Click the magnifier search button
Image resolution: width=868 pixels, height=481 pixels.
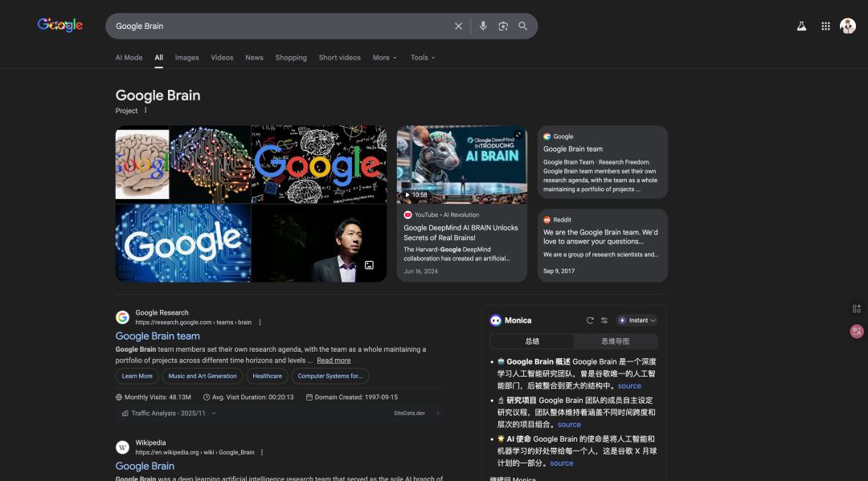pyautogui.click(x=522, y=26)
